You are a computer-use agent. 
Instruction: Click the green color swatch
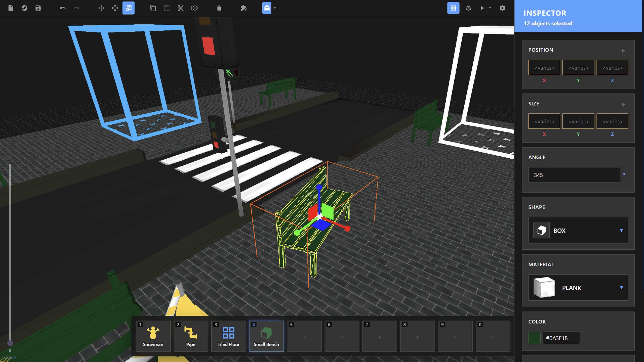[534, 338]
